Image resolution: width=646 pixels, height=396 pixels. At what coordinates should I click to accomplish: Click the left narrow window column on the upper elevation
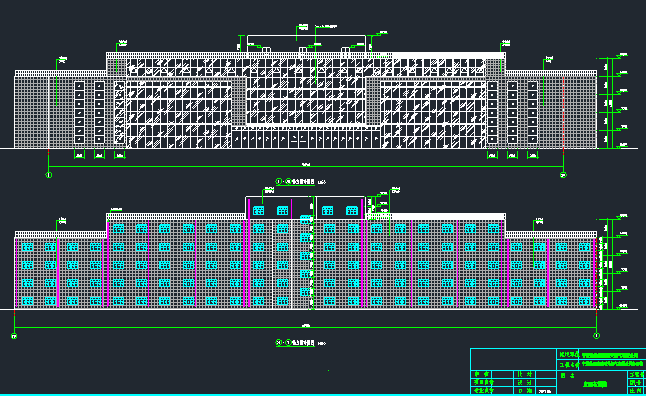pyautogui.click(x=79, y=112)
